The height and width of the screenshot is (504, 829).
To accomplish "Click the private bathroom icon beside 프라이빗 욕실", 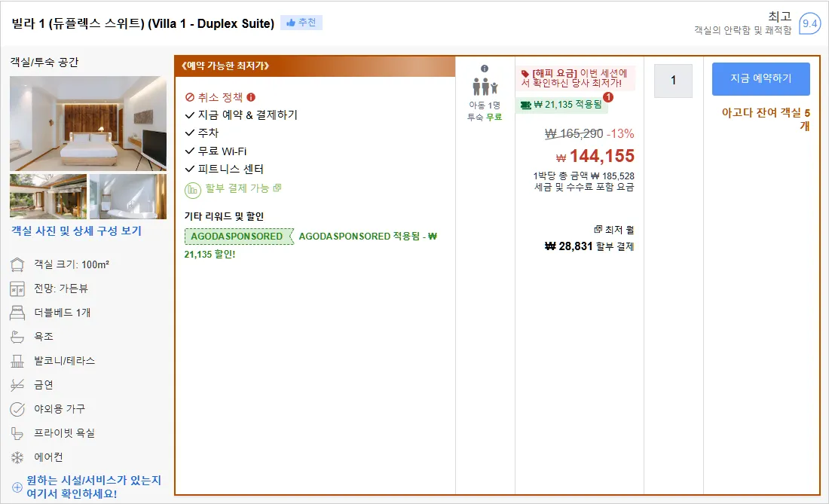I will [x=17, y=433].
